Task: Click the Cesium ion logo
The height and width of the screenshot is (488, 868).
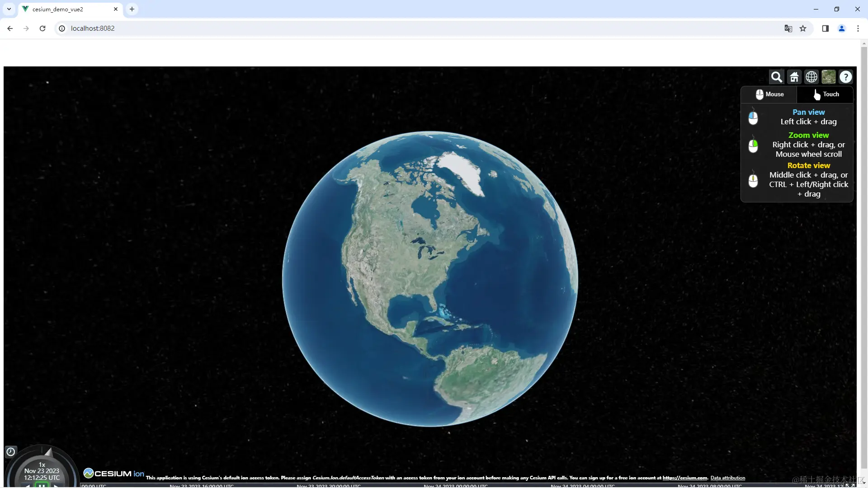Action: [x=114, y=473]
